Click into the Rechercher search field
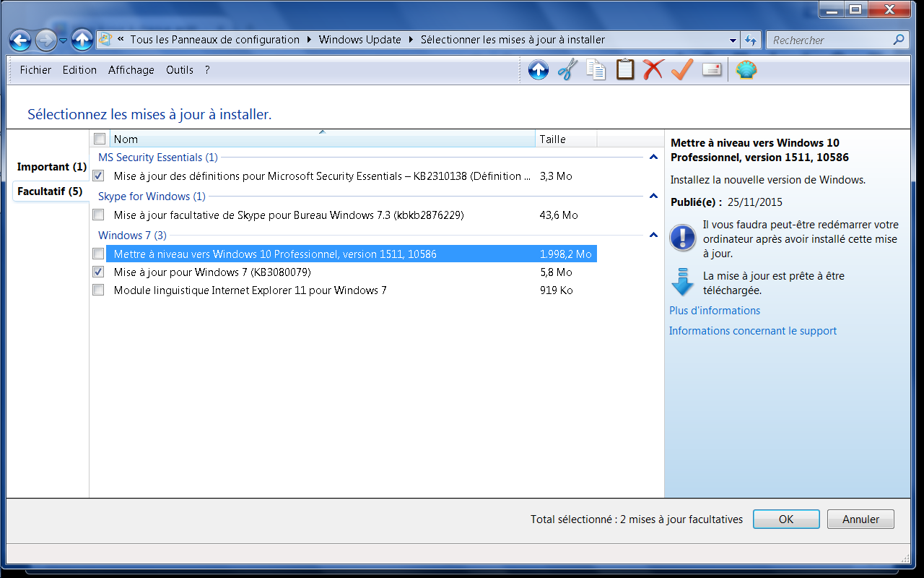This screenshot has width=924, height=578. 830,40
